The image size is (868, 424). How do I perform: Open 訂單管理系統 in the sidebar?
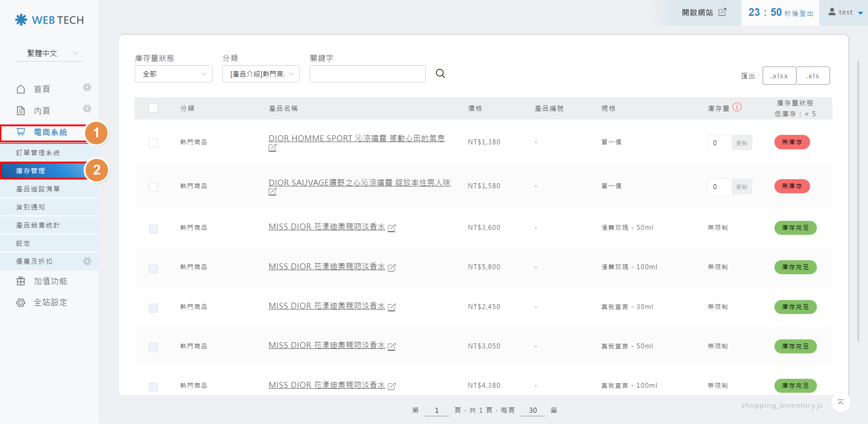(38, 153)
